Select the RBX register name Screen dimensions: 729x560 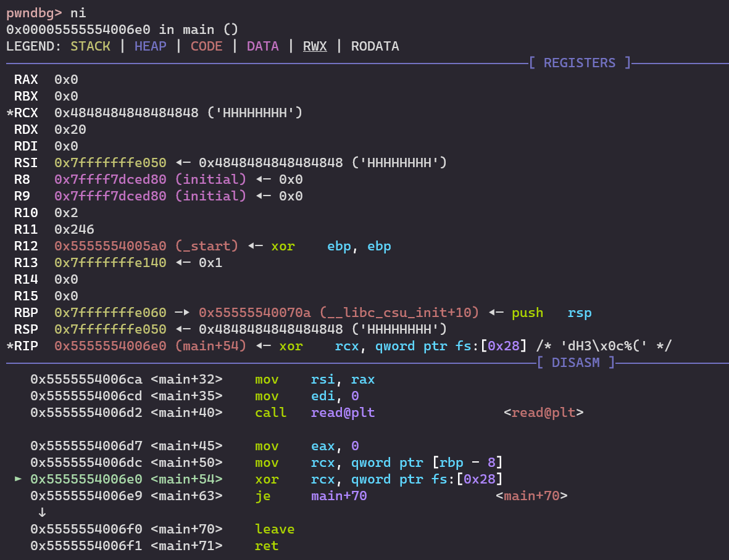point(26,97)
